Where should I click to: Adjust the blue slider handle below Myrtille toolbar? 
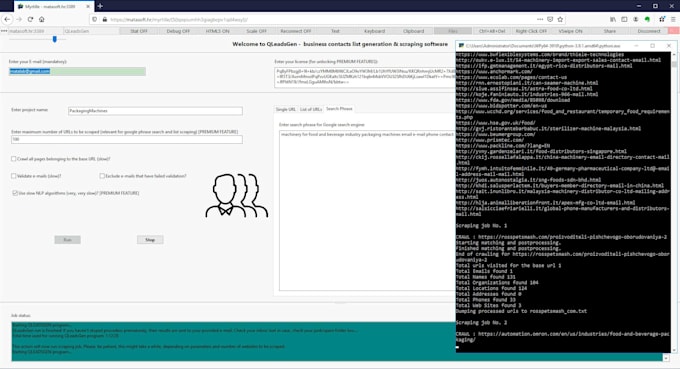tap(55, 39)
